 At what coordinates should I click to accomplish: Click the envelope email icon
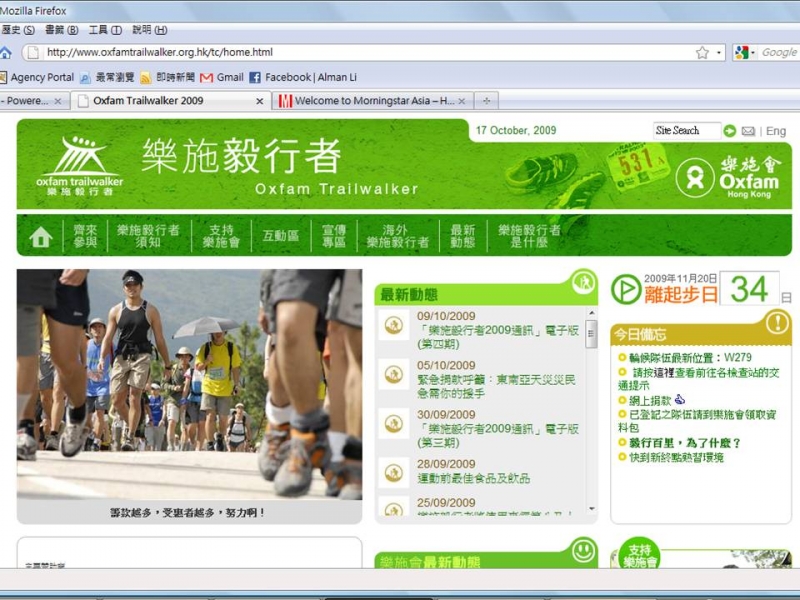click(x=748, y=131)
